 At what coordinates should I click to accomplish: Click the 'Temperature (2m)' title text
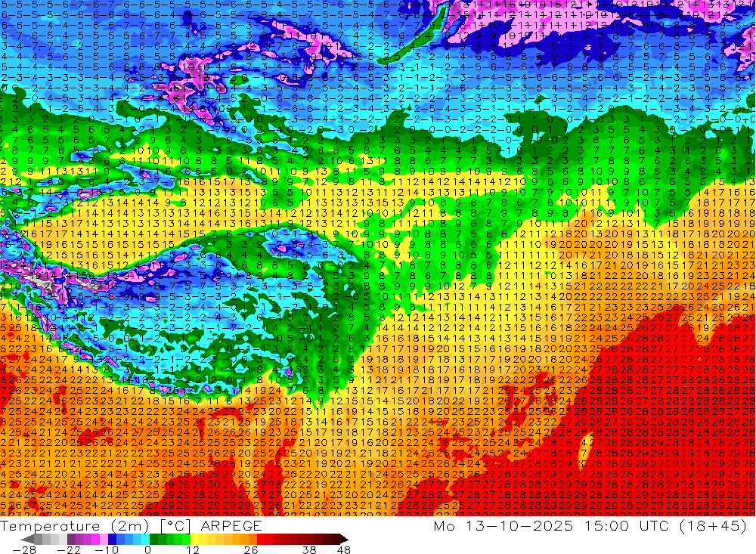tap(74, 526)
